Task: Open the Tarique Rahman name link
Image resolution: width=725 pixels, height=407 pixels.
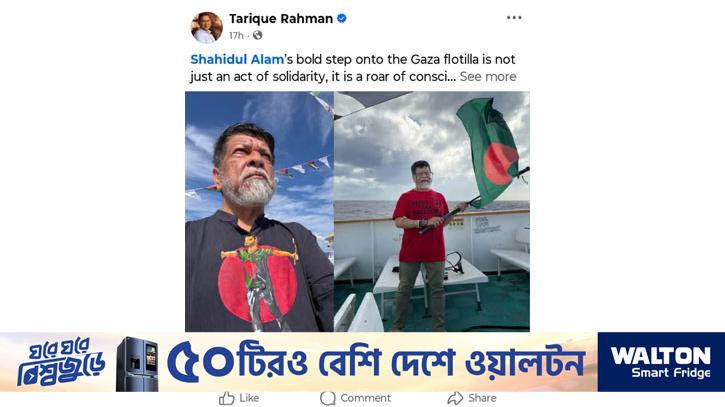Action: click(281, 18)
